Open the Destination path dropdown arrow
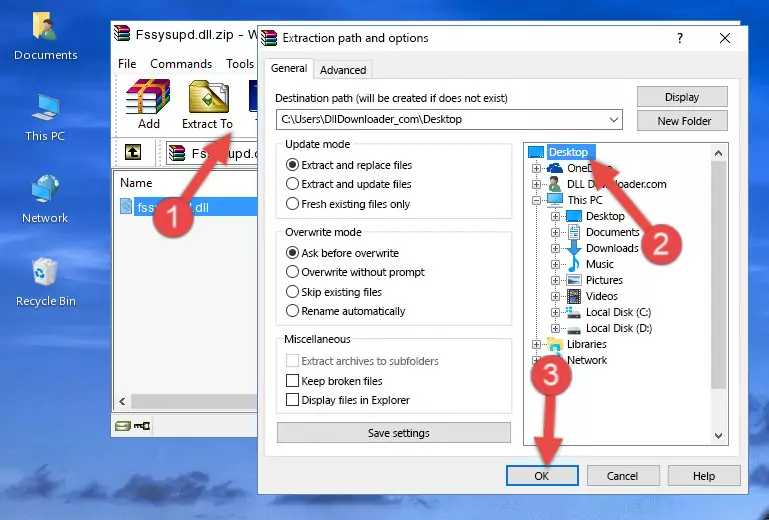 (x=614, y=120)
